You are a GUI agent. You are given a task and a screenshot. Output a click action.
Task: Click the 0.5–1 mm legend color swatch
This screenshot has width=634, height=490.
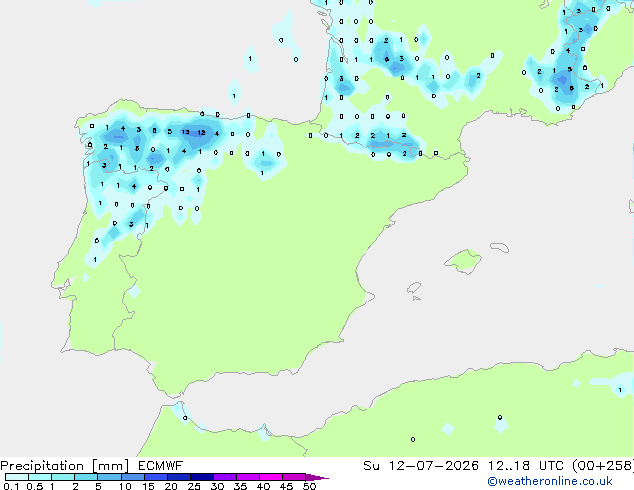click(x=40, y=477)
